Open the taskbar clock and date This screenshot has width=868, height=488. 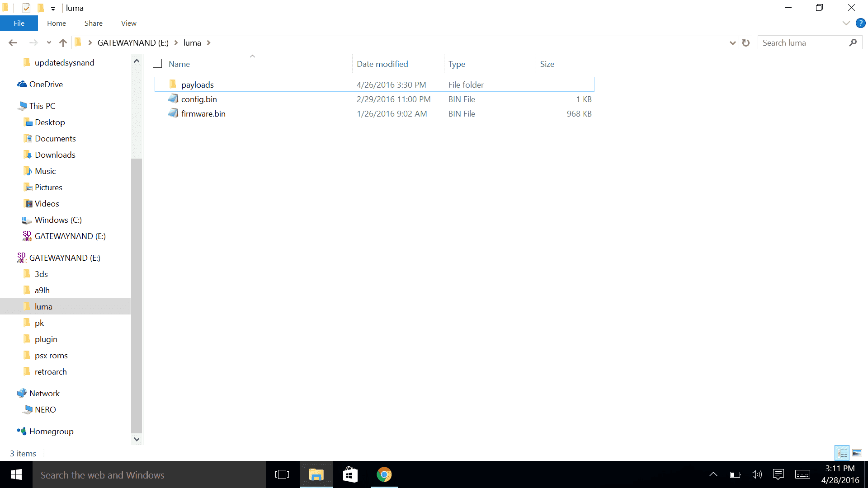(x=840, y=474)
